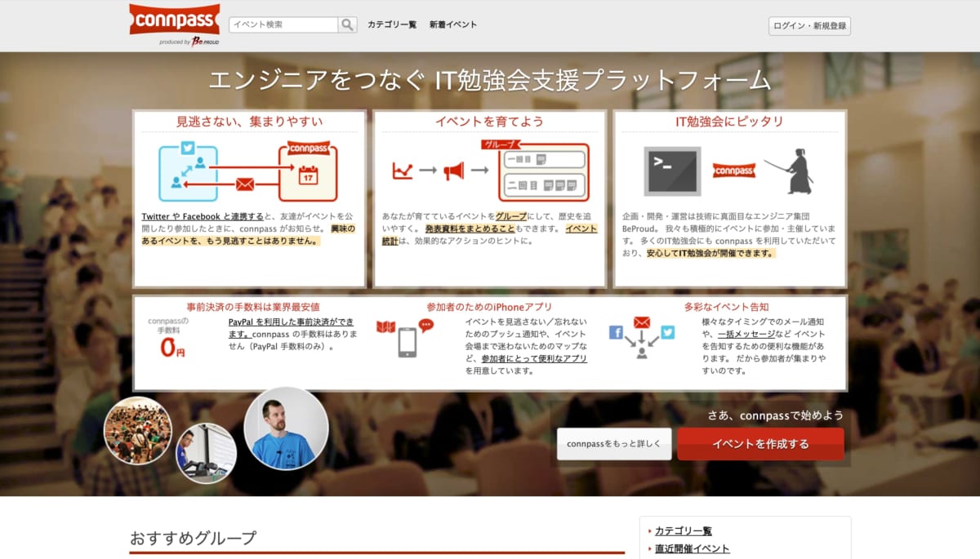Viewport: 980px width, 559px height.
Task: Click the megaphone icon in event panel
Action: pyautogui.click(x=453, y=171)
